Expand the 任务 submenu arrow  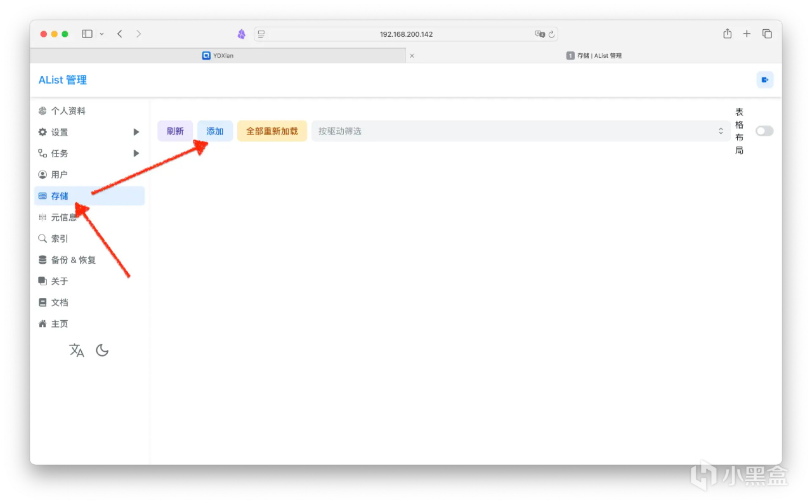tap(136, 153)
